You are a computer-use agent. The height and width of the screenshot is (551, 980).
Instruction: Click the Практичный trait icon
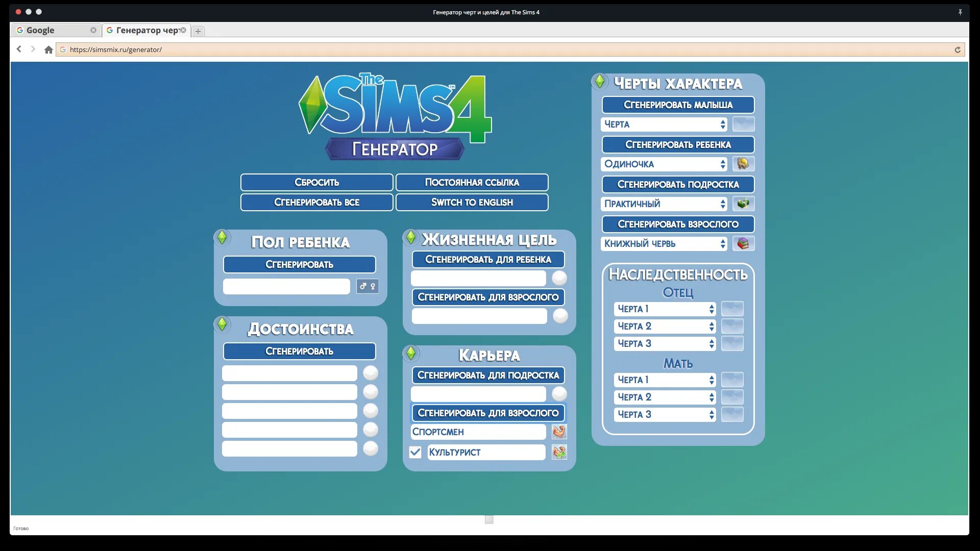point(743,204)
